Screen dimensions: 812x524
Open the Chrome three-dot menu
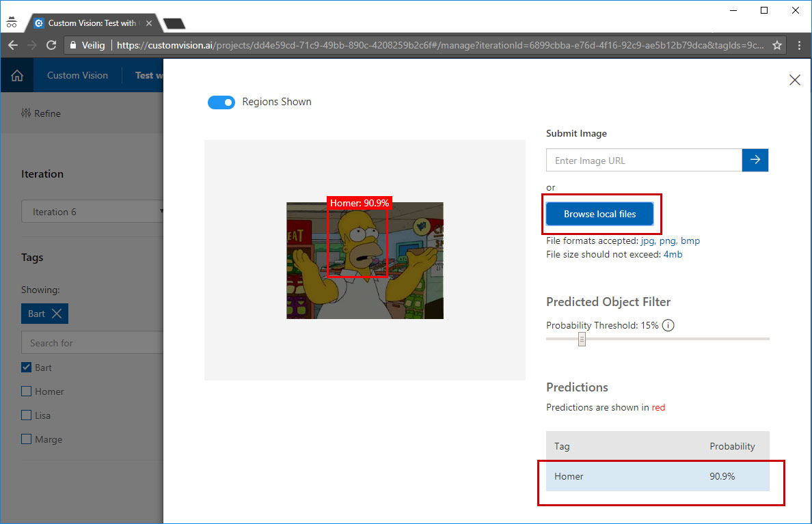[x=799, y=46]
